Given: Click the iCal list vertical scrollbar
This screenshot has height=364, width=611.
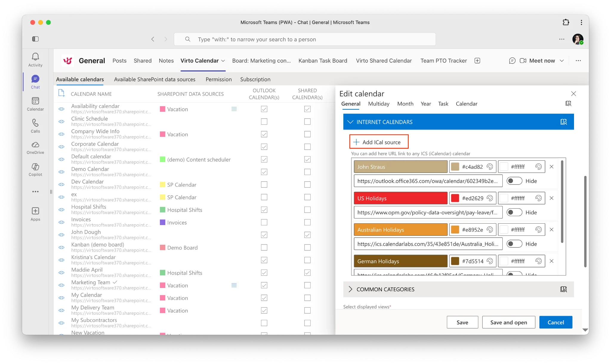Looking at the screenshot, I should tap(562, 202).
